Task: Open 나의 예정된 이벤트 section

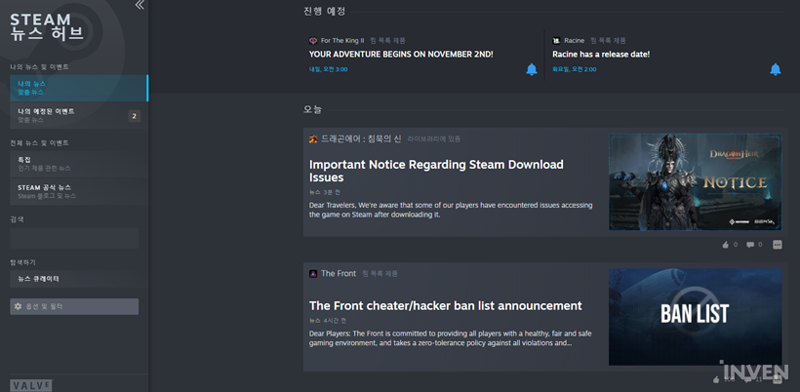Action: tap(79, 115)
